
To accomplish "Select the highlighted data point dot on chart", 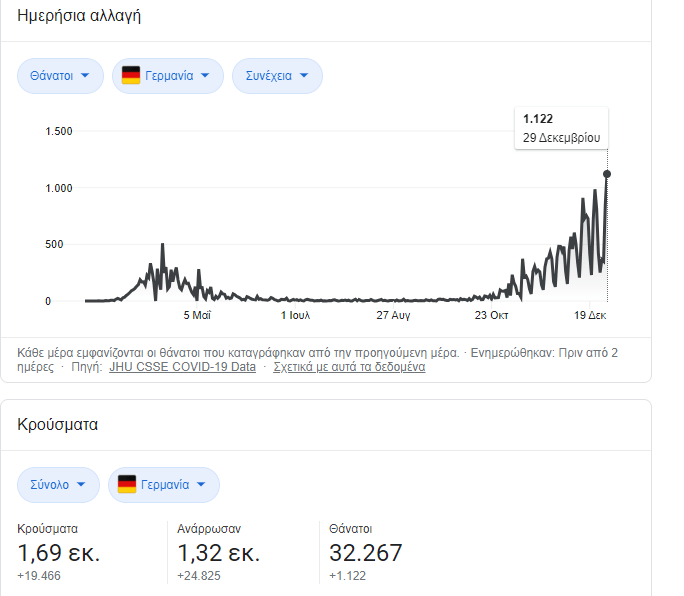I will click(607, 174).
